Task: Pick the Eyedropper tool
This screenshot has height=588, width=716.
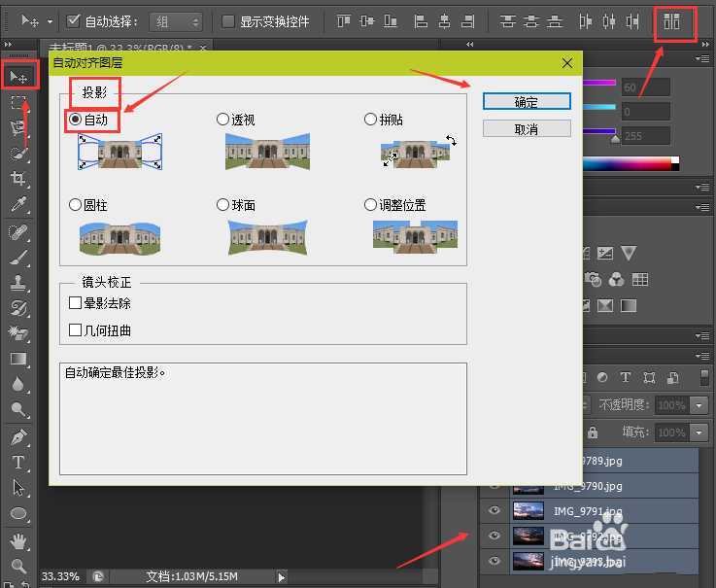Action: click(x=18, y=205)
